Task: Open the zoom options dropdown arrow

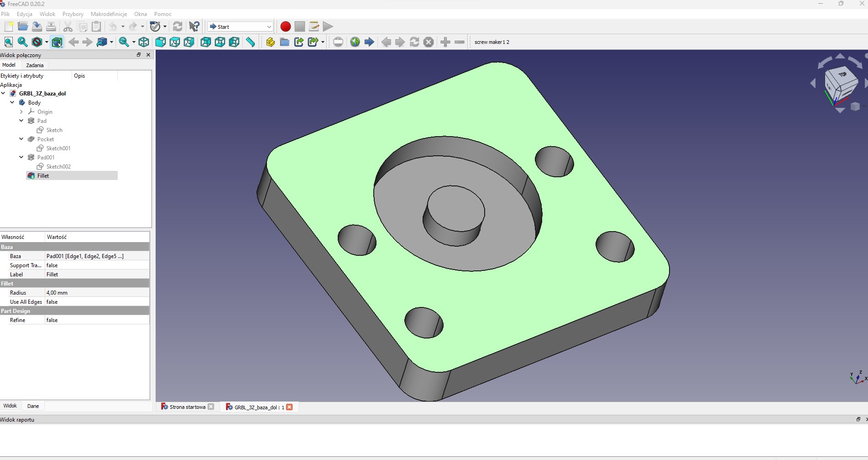Action: point(133,42)
